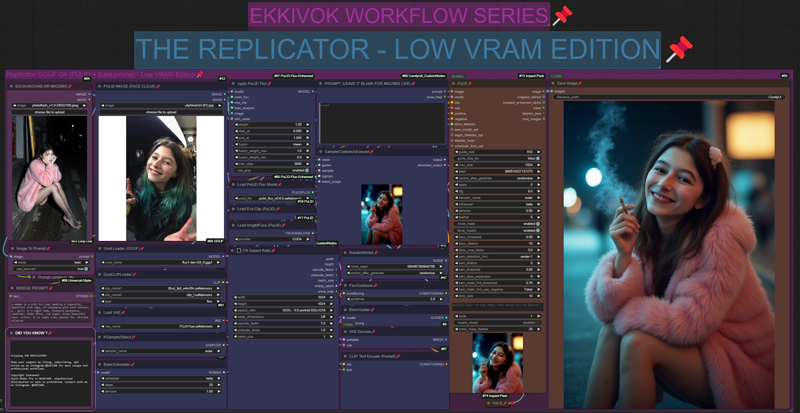
Task: Collapse the FluxGuidance node dot
Action: click(x=345, y=285)
